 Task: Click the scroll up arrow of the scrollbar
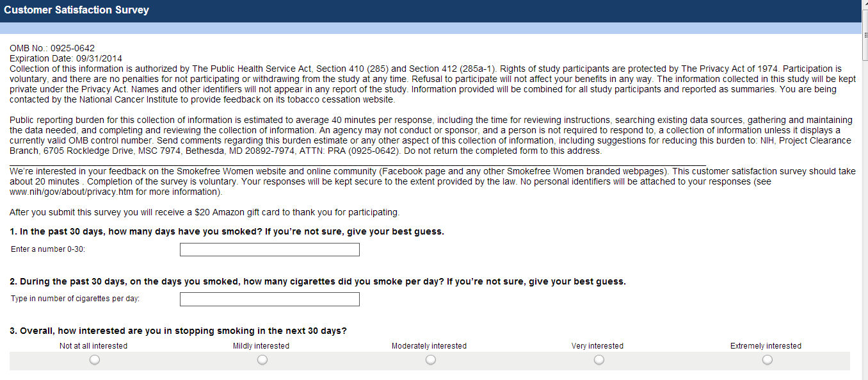pos(864,4)
